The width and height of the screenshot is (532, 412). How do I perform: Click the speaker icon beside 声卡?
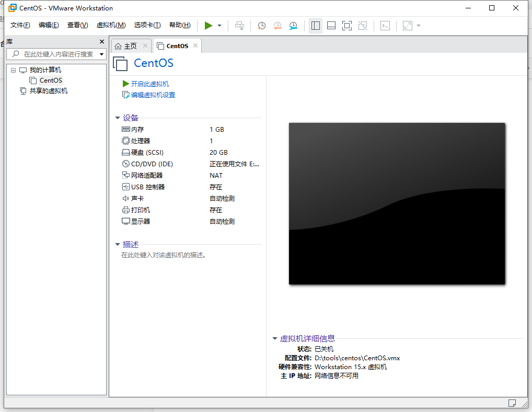coord(125,198)
